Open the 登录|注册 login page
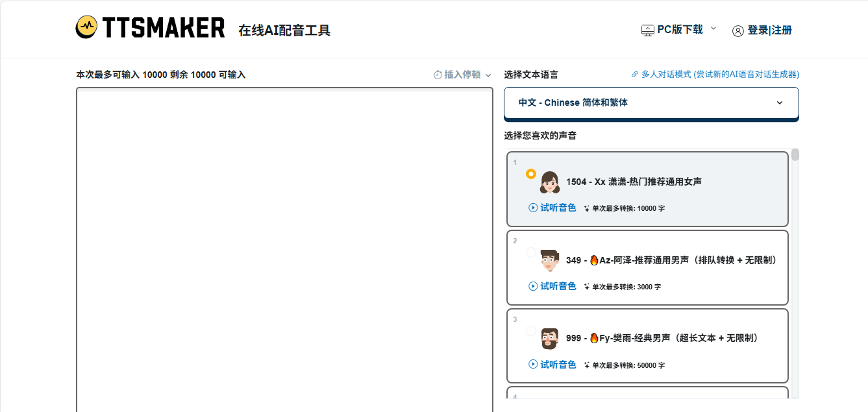The width and height of the screenshot is (868, 412). coord(769,30)
